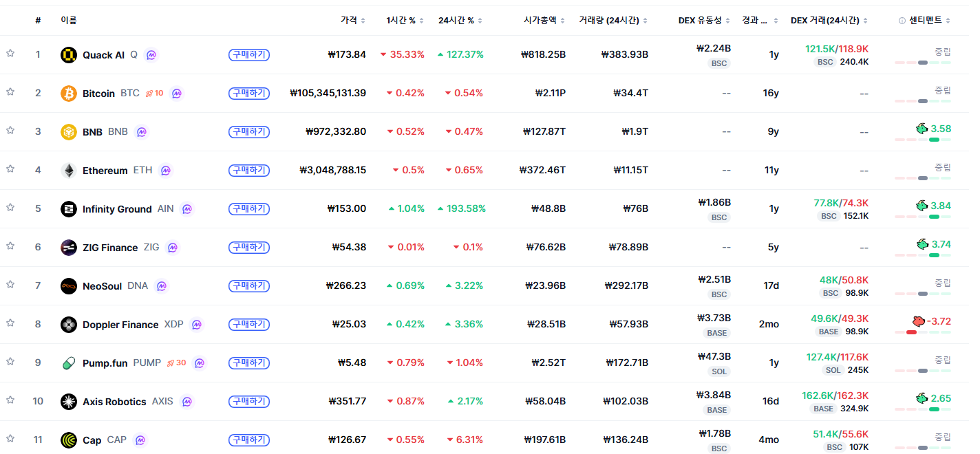
Task: Open the Axis Robotics name link
Action: pos(114,402)
